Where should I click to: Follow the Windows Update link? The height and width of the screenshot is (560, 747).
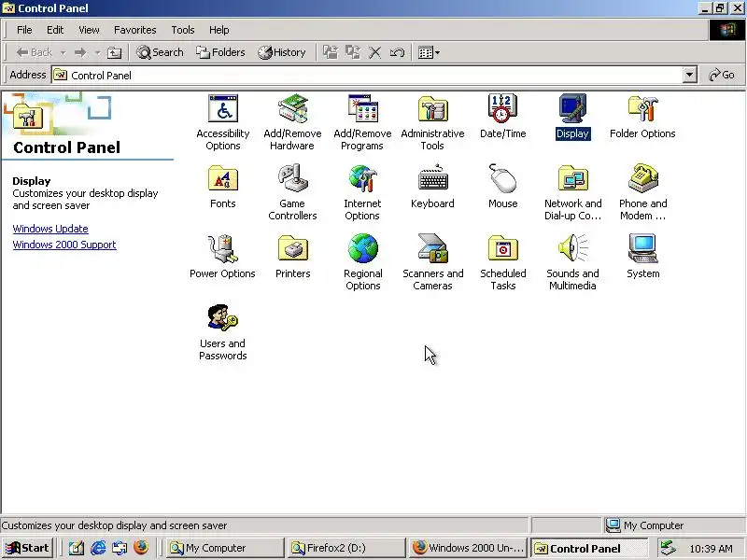[x=50, y=229]
